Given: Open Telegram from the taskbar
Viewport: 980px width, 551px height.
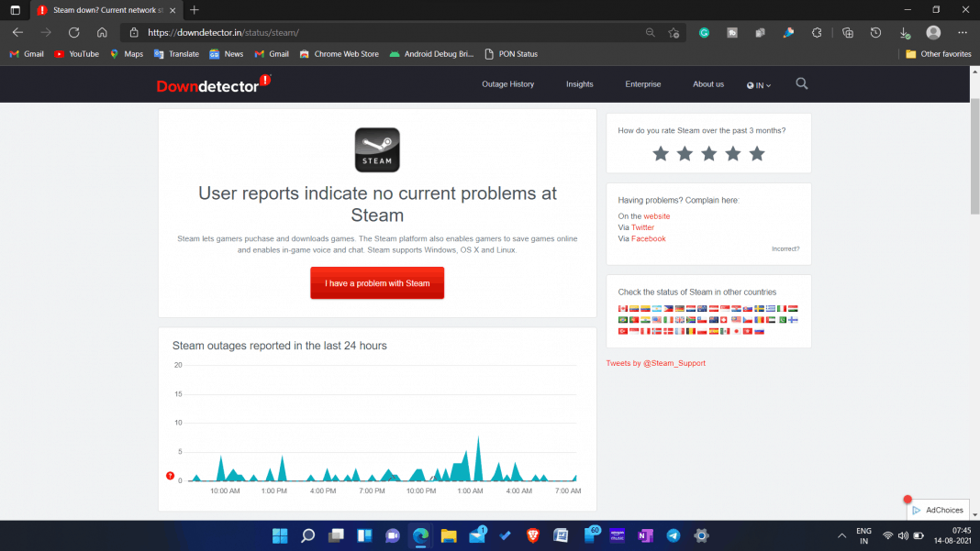Looking at the screenshot, I should (x=673, y=535).
